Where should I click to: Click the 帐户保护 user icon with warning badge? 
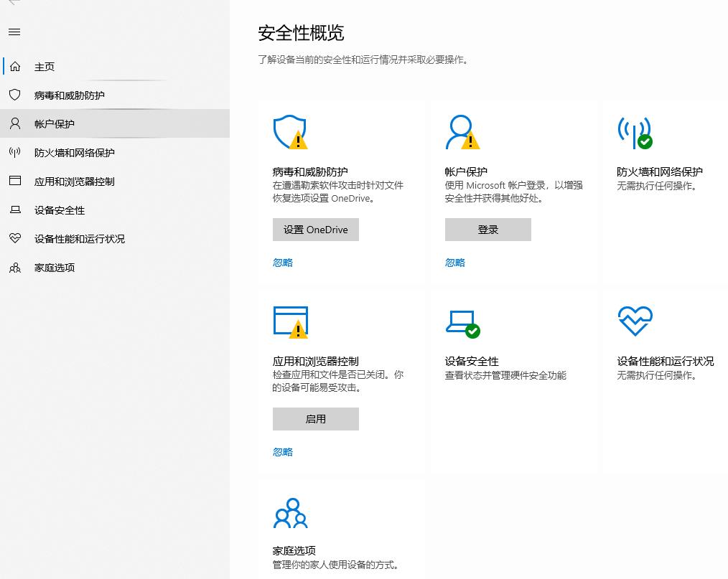462,131
